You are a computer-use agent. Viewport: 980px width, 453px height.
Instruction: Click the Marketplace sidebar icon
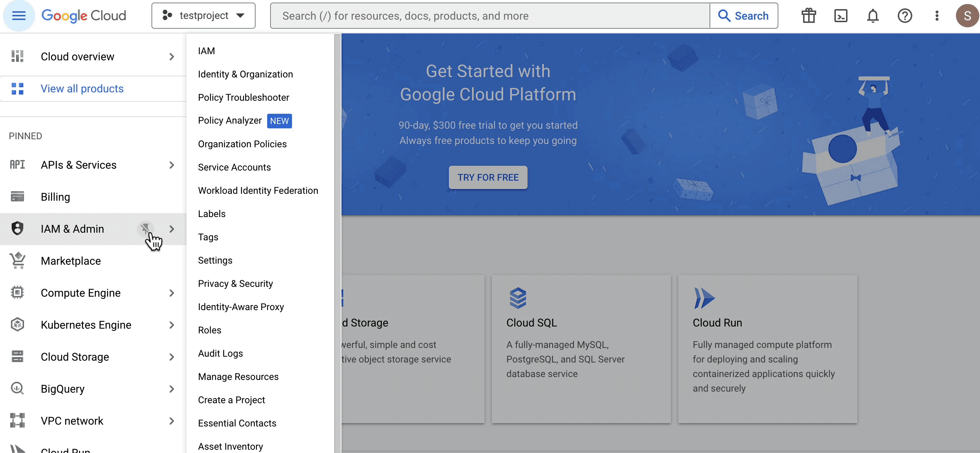pos(17,260)
